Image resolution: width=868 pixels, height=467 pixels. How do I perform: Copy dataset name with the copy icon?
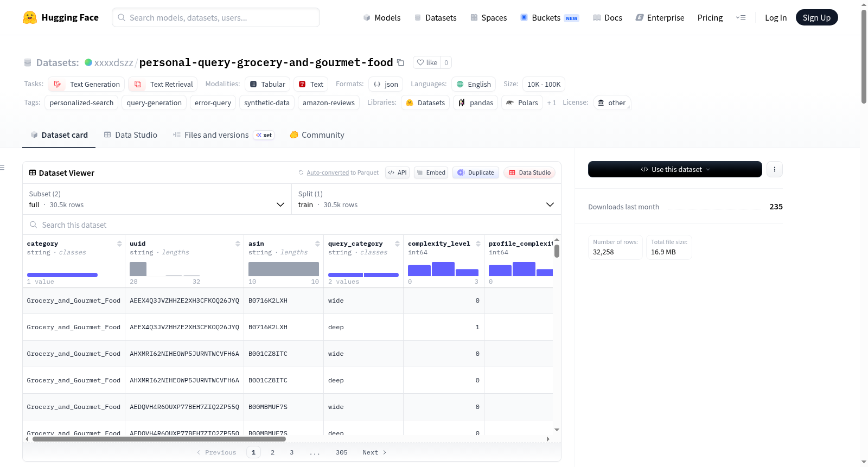[400, 62]
